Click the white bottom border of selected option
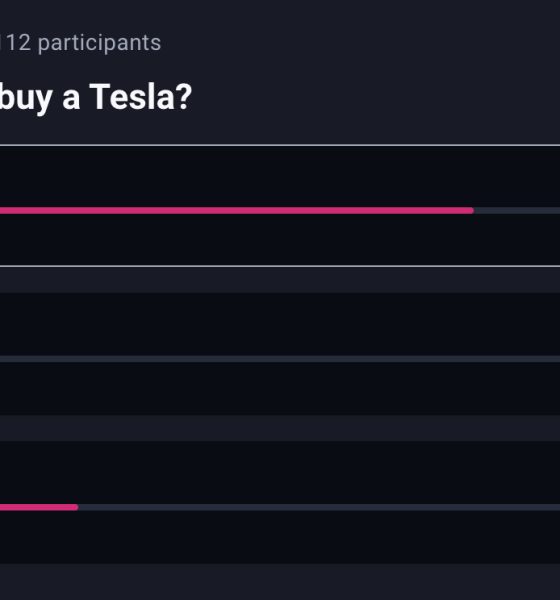 click(x=280, y=266)
